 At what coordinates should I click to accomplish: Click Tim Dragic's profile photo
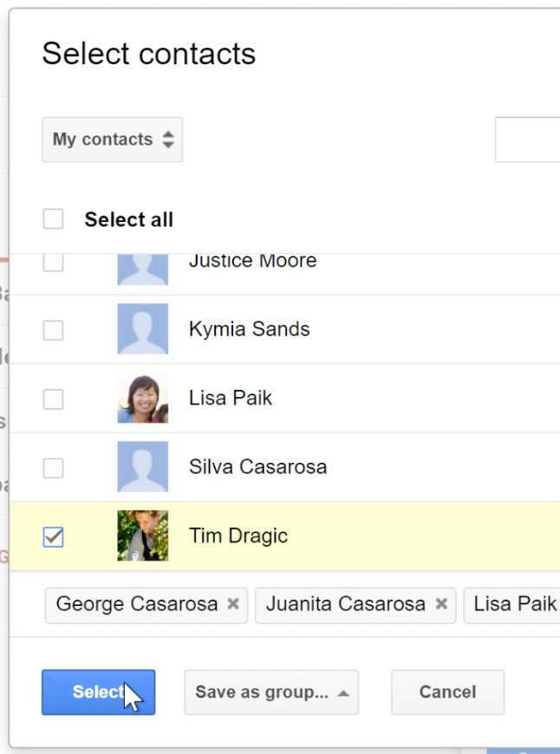(142, 535)
